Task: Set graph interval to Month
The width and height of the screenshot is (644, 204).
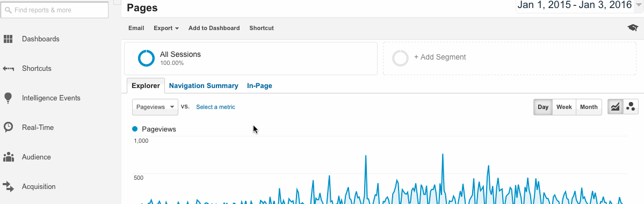Action: coord(589,107)
